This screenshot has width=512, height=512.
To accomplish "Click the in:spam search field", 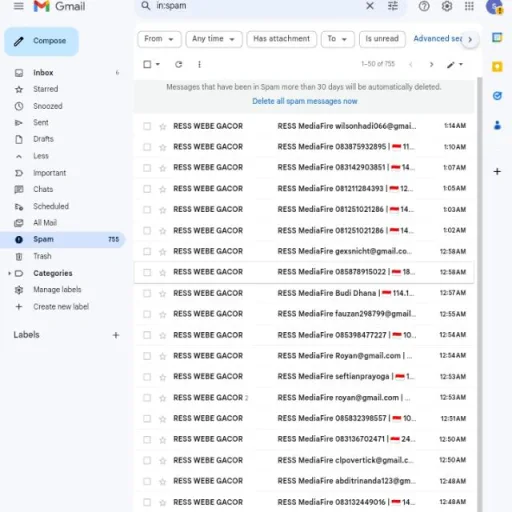I will click(x=257, y=6).
